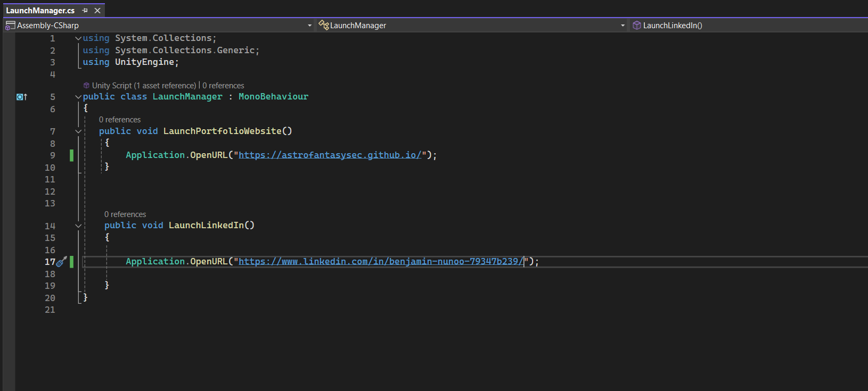Click UnityEngine in the using statement
The image size is (868, 391).
(x=144, y=62)
